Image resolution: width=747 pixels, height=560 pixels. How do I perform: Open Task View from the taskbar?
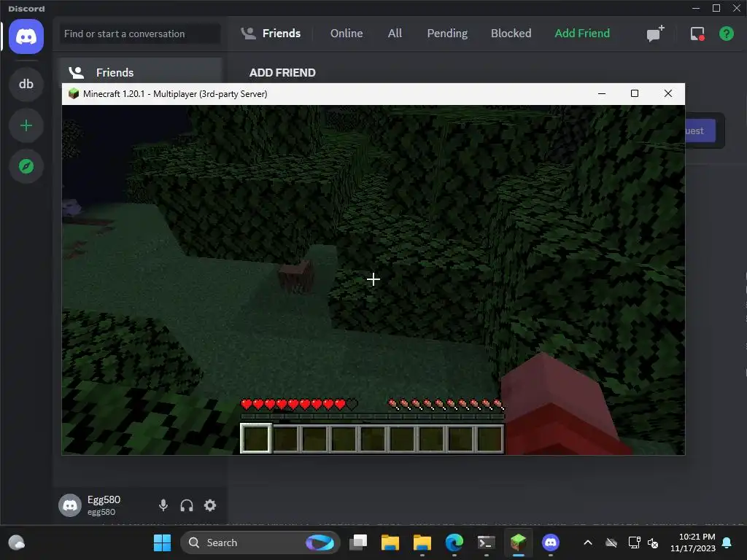click(358, 542)
